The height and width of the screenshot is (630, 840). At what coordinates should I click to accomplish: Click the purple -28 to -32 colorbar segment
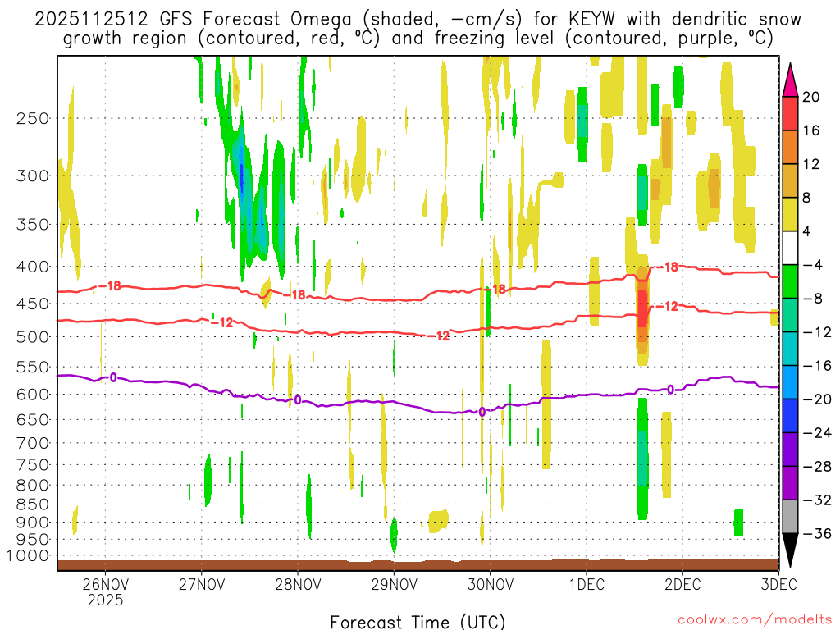click(x=790, y=483)
